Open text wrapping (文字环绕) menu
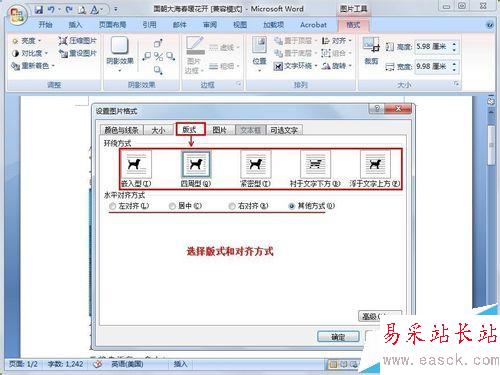 295,66
